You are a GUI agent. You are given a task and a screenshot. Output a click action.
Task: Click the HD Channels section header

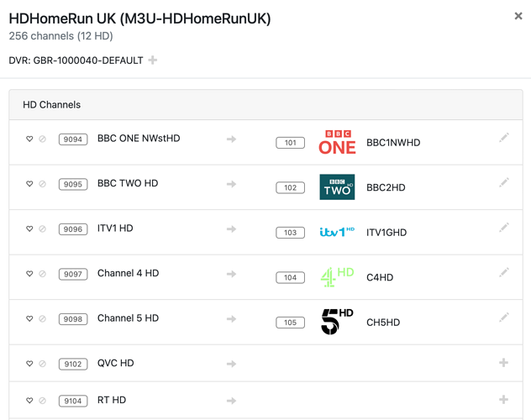[52, 105]
